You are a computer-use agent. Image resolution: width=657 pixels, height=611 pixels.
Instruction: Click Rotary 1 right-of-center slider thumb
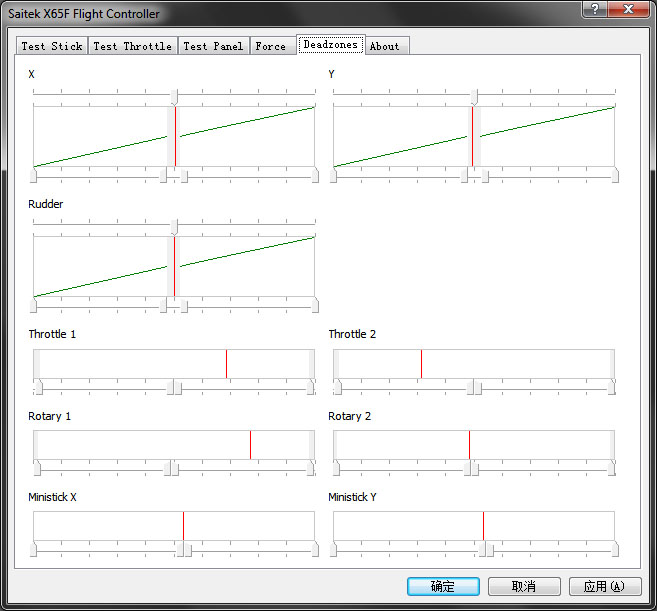click(x=175, y=468)
